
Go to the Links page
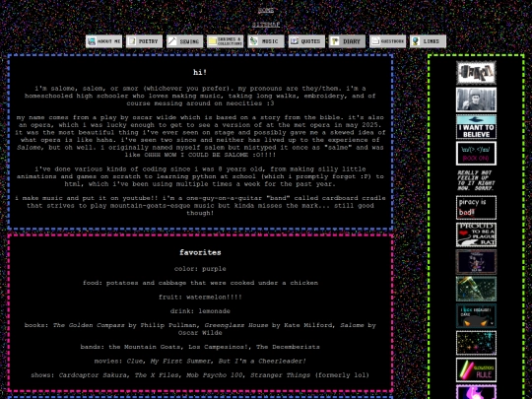pyautogui.click(x=428, y=41)
